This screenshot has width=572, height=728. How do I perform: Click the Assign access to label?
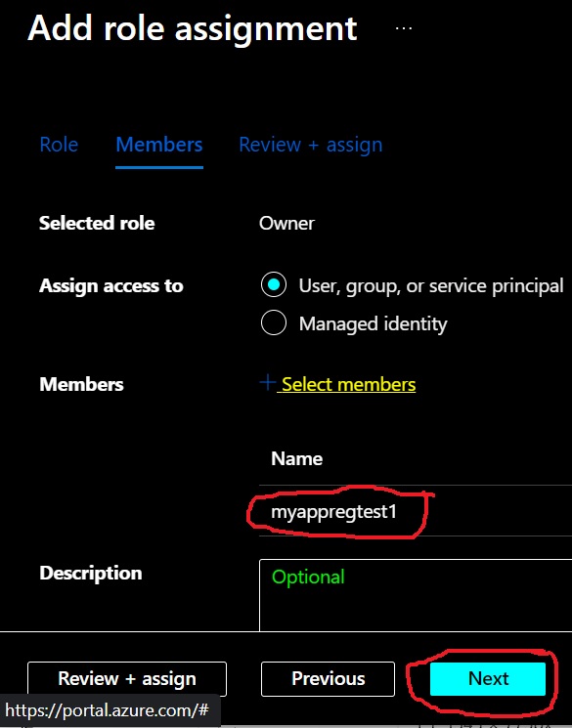[111, 286]
